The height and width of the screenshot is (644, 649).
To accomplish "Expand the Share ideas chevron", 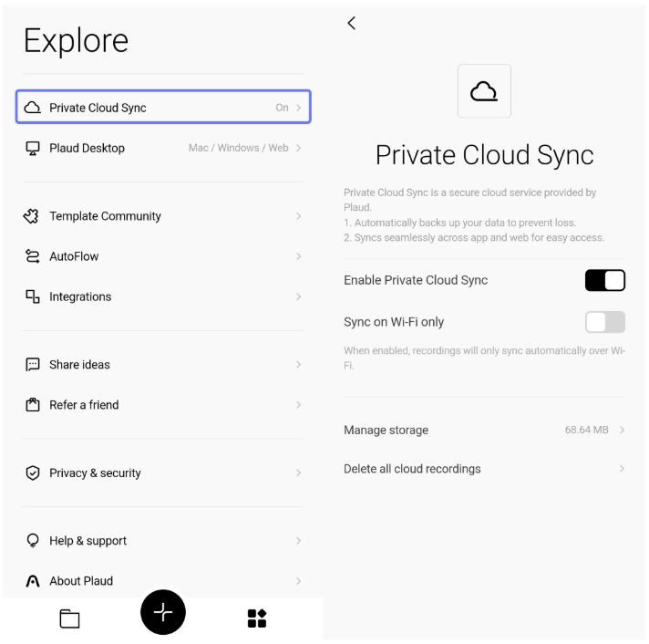I will point(298,365).
